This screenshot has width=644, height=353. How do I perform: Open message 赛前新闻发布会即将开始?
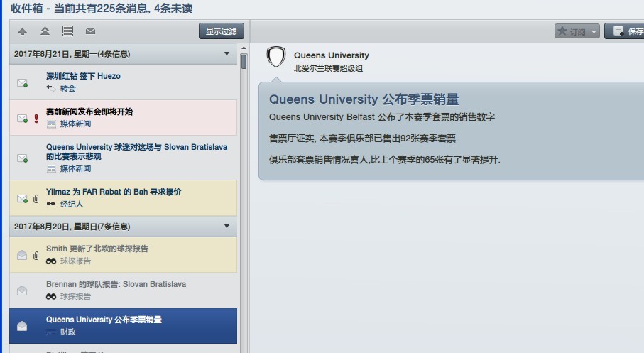(124, 117)
